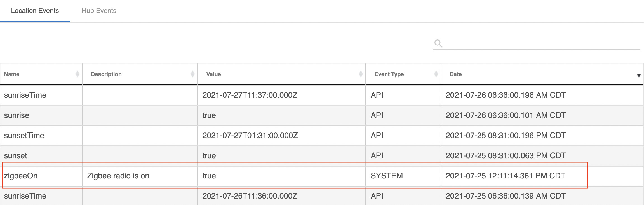This screenshot has width=644, height=205.
Task: Click the zigbeeOn date 12:11:14.361 PM
Action: click(505, 176)
